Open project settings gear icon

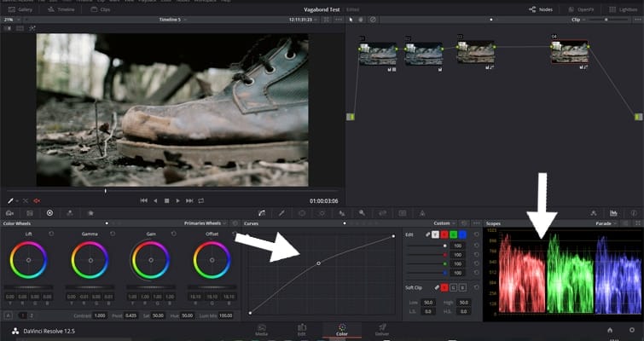(x=632, y=329)
